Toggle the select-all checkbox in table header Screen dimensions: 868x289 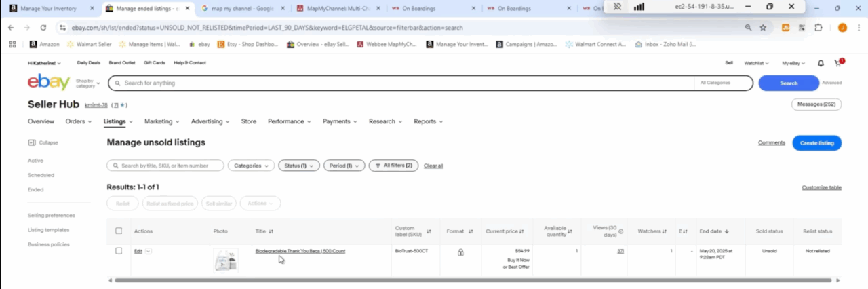click(x=119, y=231)
